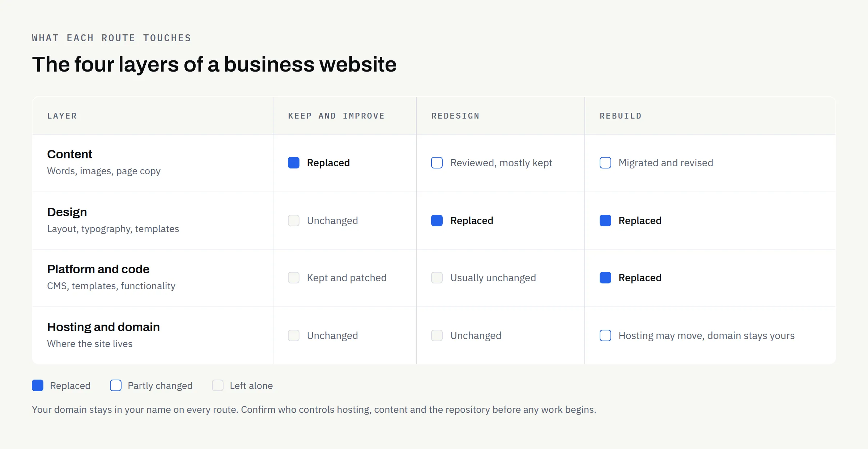Screen dimensions: 868x449
Task: Click the Hosting and domain row title
Action: coord(103,327)
